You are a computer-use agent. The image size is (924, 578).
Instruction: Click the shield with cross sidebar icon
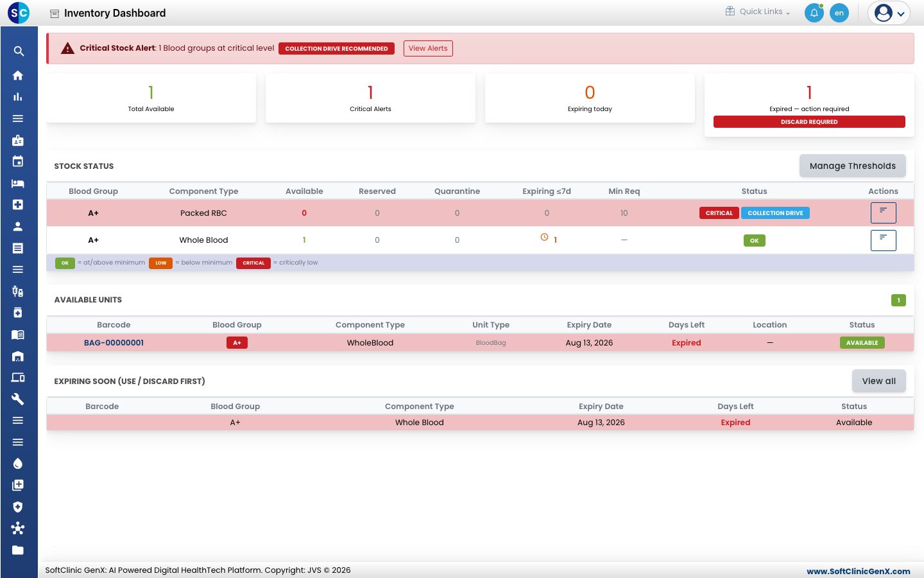18,507
